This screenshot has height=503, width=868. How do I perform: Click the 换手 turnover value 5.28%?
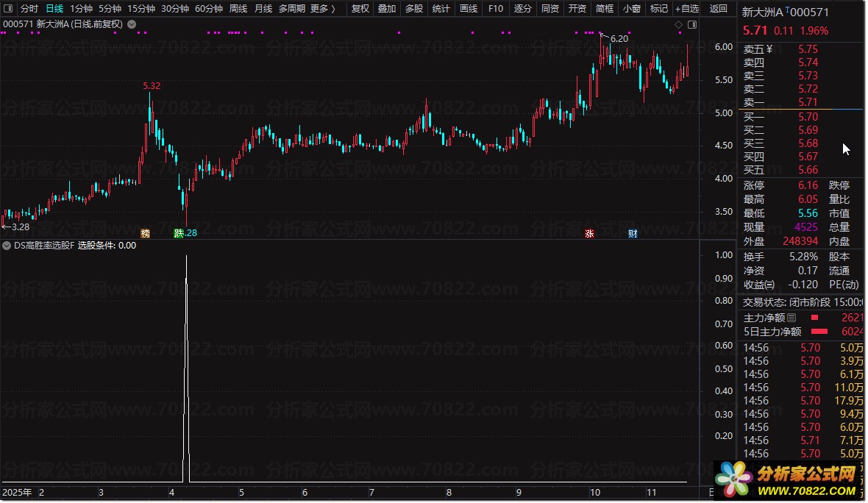[x=803, y=257]
